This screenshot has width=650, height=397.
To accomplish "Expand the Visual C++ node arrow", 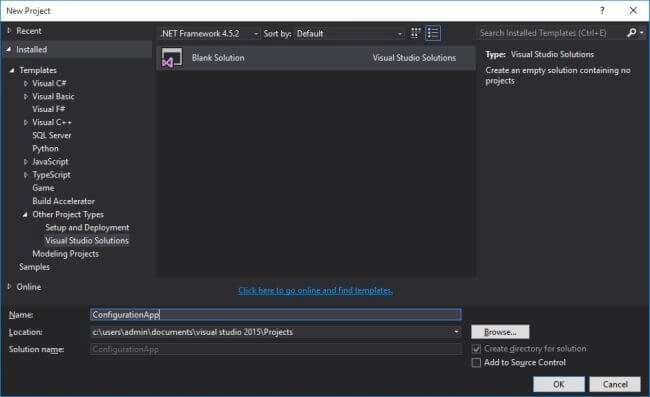I will (x=26, y=123).
